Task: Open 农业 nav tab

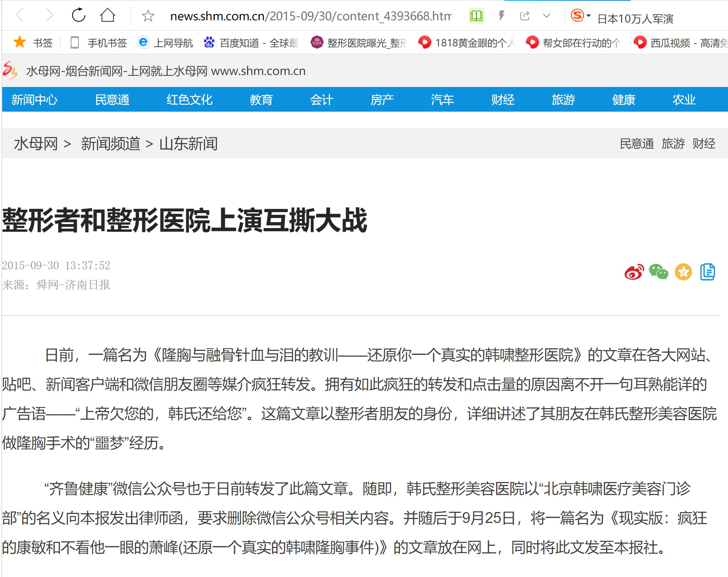Action: (x=684, y=100)
